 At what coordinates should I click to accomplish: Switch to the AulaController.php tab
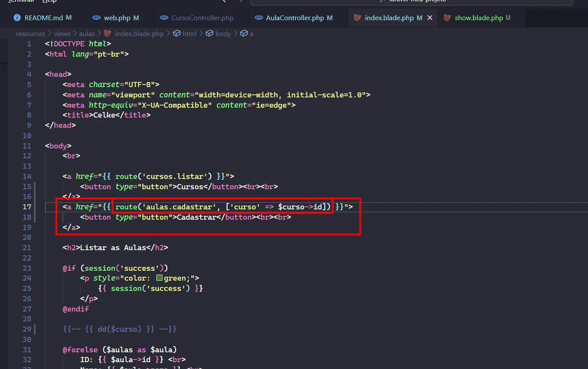pos(294,18)
